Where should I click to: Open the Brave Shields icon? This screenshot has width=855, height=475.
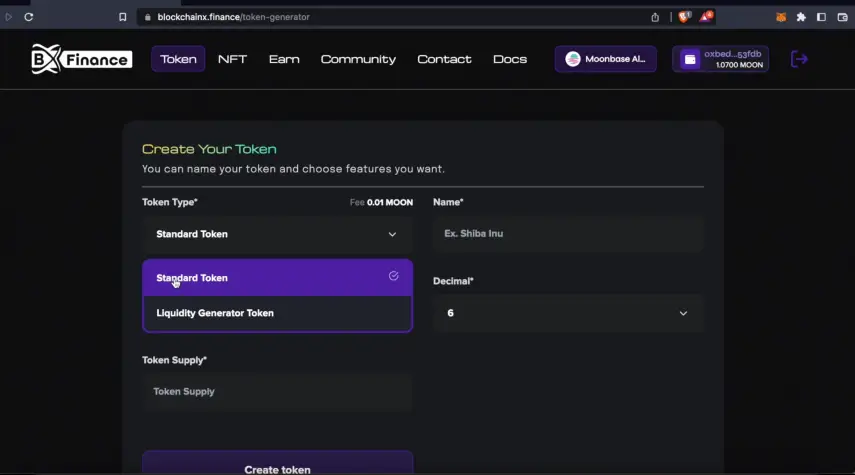tap(684, 17)
